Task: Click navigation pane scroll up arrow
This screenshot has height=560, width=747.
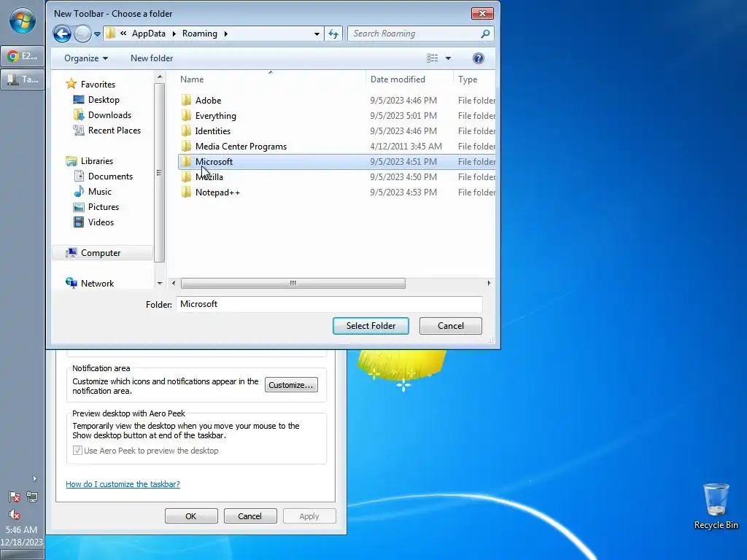Action: (x=160, y=77)
